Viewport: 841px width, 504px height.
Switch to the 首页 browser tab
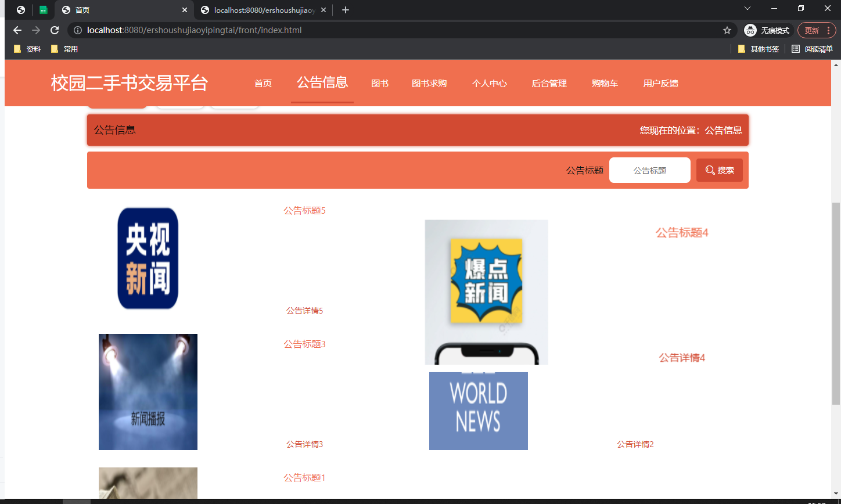pyautogui.click(x=125, y=10)
